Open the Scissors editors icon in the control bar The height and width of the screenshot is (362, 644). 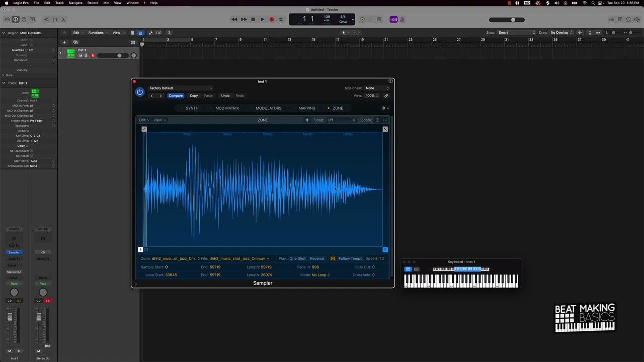coord(63,20)
